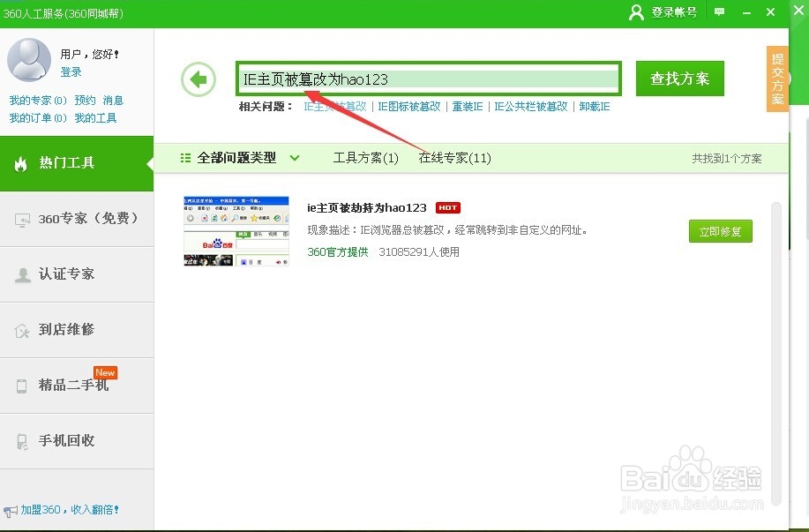Switch to 工具方案(1) tab
Screen dimensions: 809x532
[365, 158]
